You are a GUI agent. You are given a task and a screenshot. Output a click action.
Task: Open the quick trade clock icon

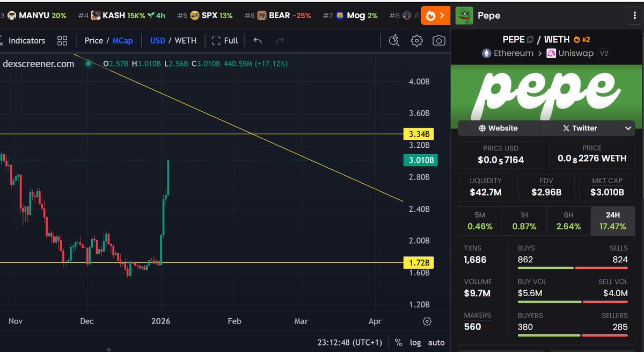click(x=394, y=40)
